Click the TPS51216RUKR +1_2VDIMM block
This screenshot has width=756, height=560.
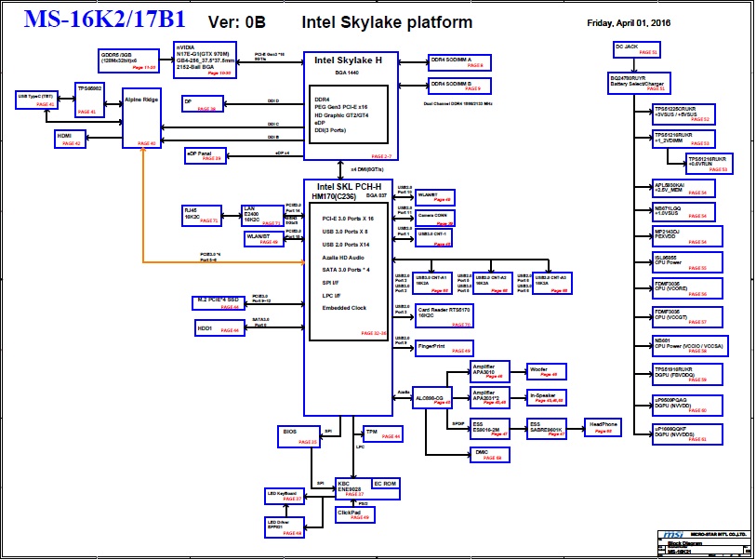[x=683, y=139]
